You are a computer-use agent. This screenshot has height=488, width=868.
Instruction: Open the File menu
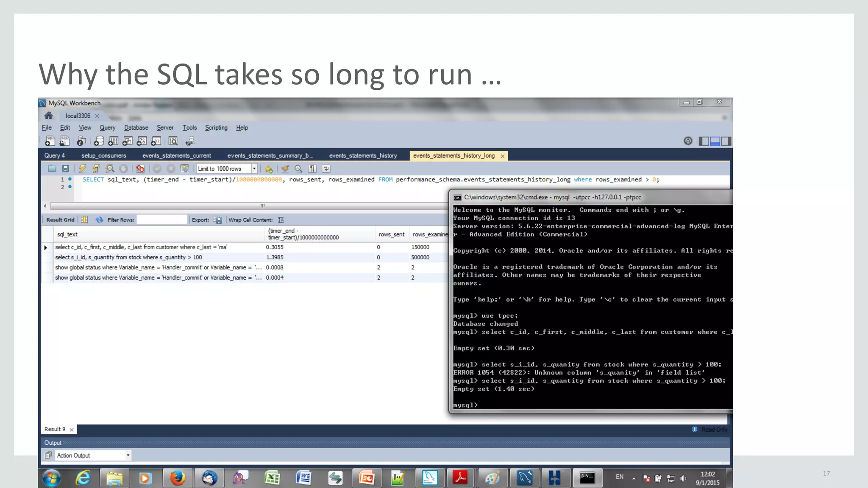coord(47,128)
